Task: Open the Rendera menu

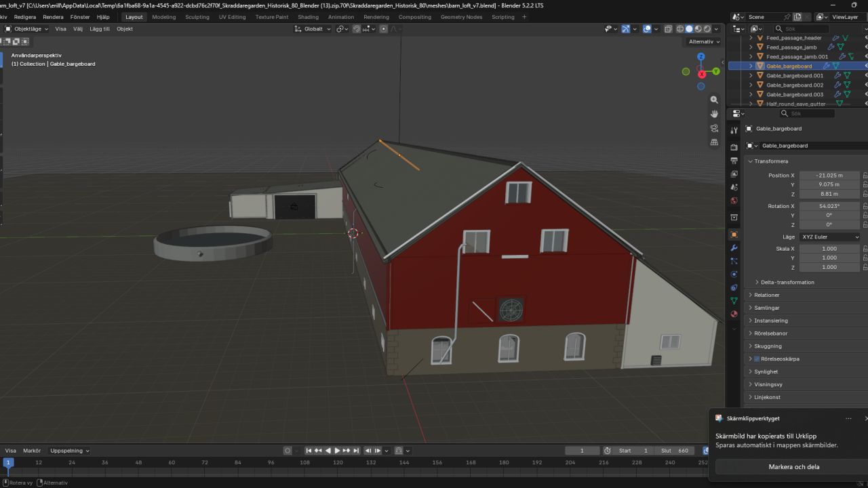Action: coord(53,17)
